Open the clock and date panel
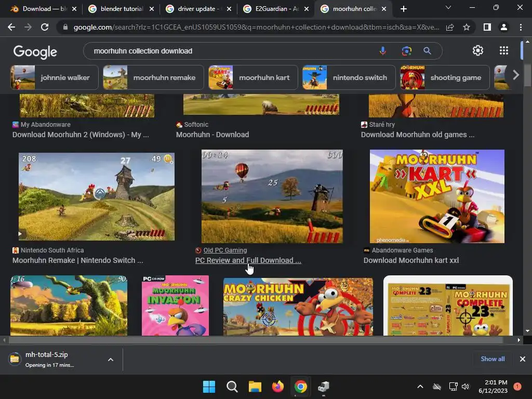 point(493,387)
